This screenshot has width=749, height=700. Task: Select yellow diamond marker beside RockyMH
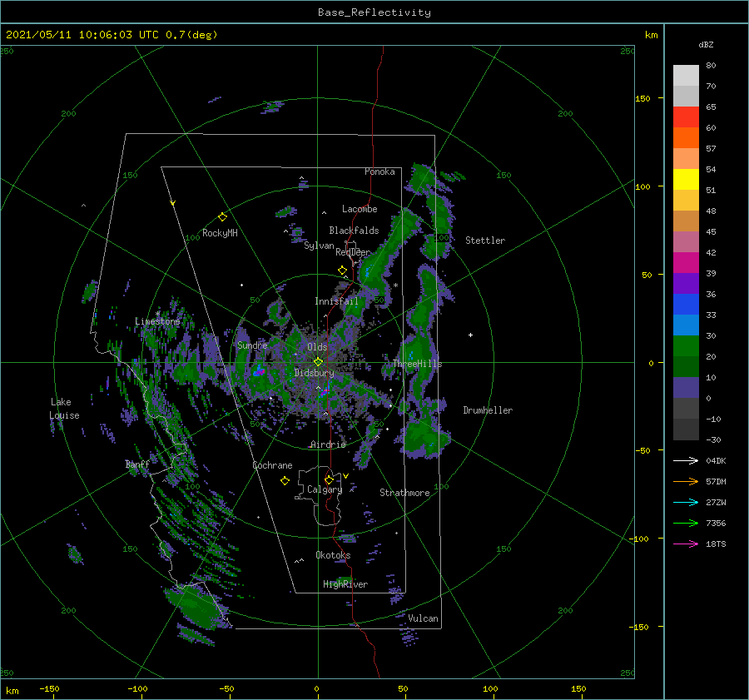pyautogui.click(x=222, y=217)
